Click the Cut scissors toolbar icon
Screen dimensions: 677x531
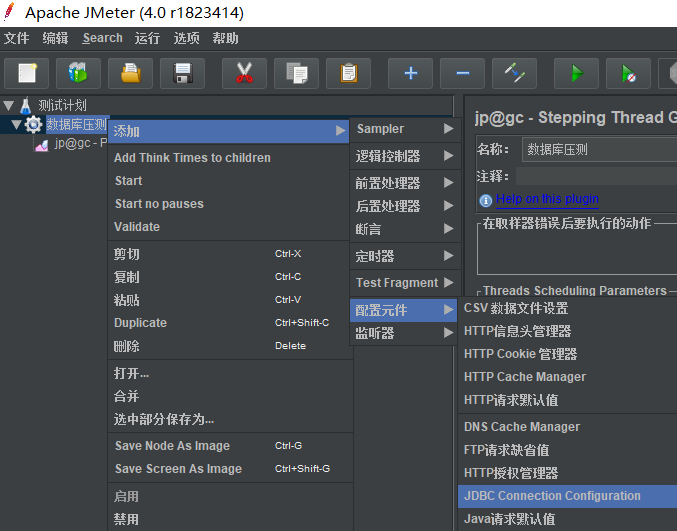click(244, 73)
